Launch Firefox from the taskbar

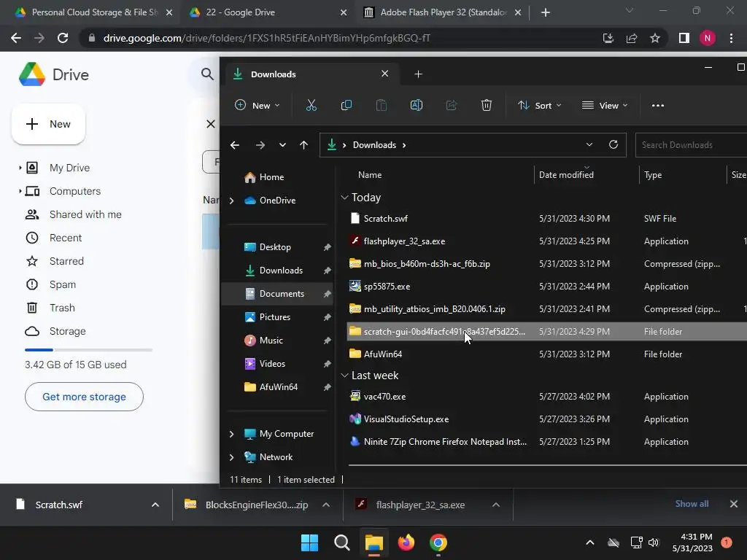[x=406, y=542]
